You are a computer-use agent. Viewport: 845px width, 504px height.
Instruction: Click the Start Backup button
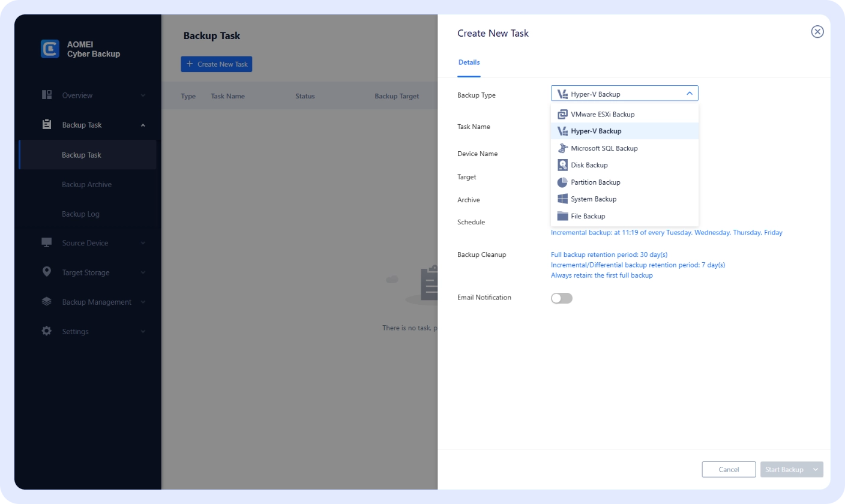pyautogui.click(x=784, y=469)
